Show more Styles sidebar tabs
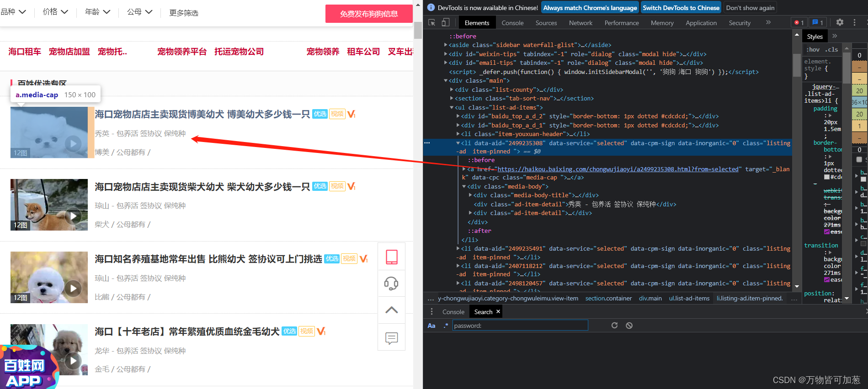The width and height of the screenshot is (868, 389). [835, 36]
